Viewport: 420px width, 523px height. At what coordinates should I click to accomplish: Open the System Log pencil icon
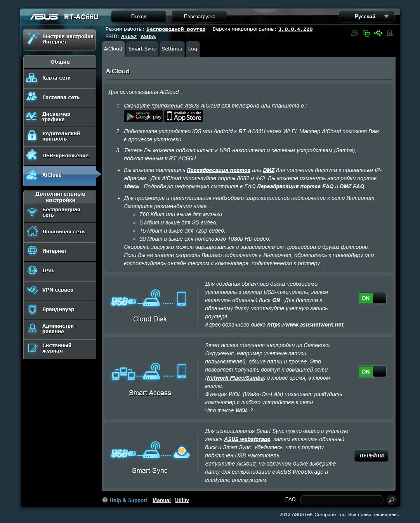point(32,348)
